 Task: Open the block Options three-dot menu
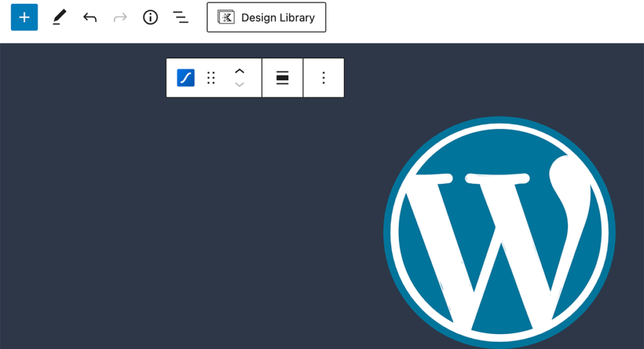pyautogui.click(x=324, y=77)
